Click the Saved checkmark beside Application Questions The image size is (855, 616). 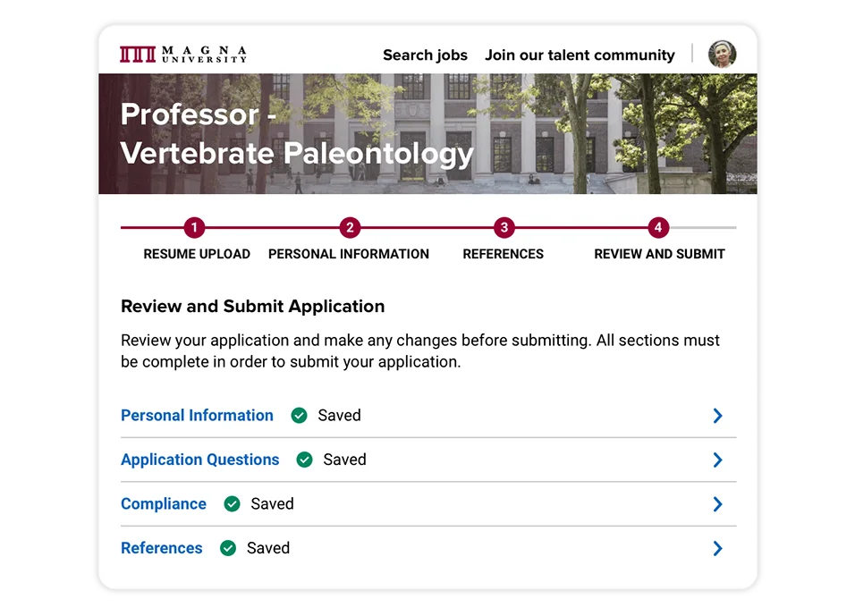tap(303, 460)
